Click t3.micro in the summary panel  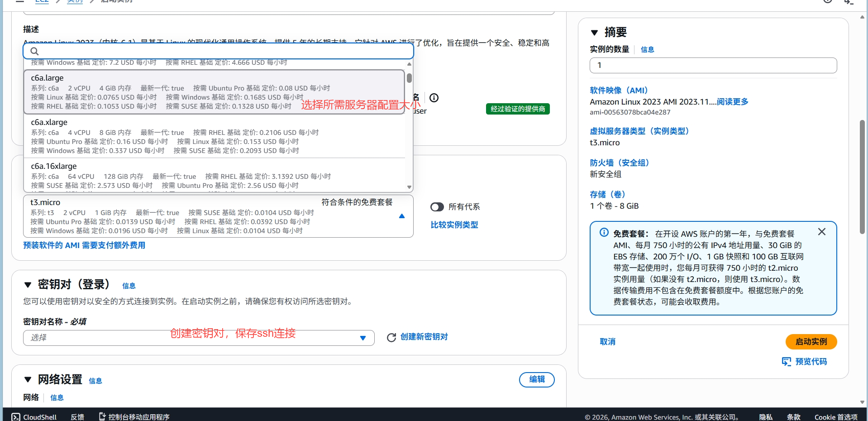(605, 143)
